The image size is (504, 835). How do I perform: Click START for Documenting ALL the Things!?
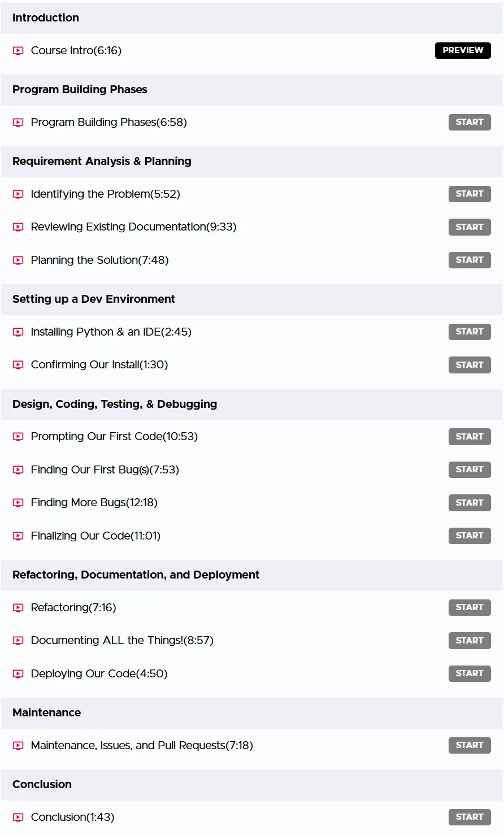point(470,641)
